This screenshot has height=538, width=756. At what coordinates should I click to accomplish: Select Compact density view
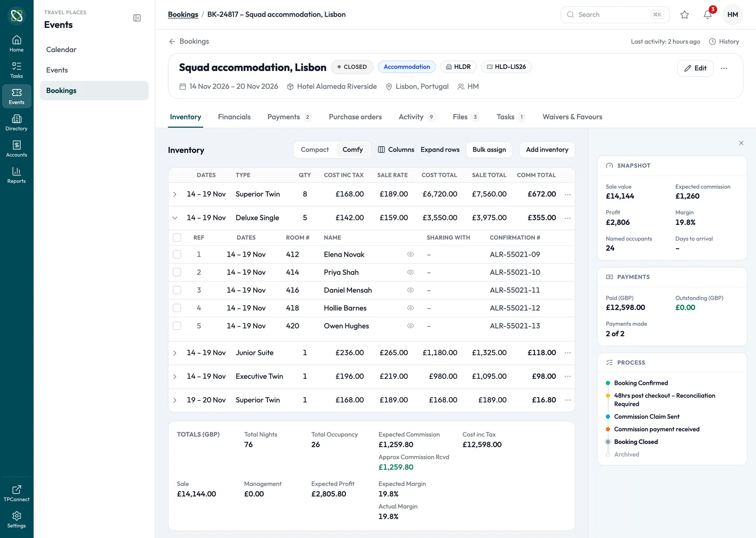pyautogui.click(x=315, y=149)
